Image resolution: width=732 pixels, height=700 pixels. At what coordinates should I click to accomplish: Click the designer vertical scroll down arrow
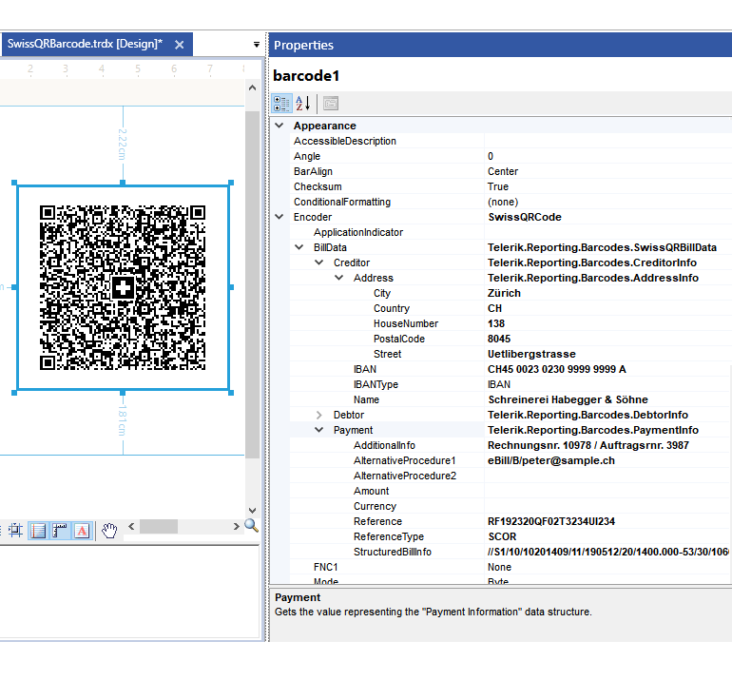click(252, 511)
